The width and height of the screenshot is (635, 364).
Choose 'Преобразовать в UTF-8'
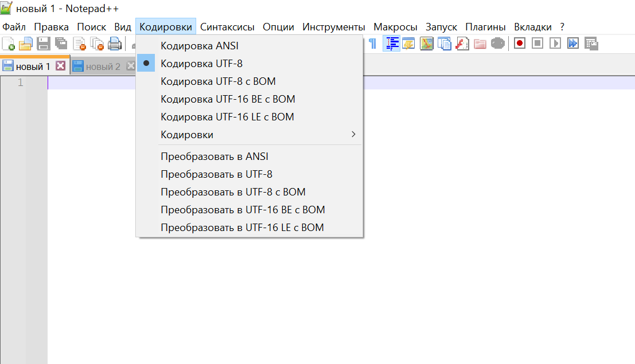250,174
